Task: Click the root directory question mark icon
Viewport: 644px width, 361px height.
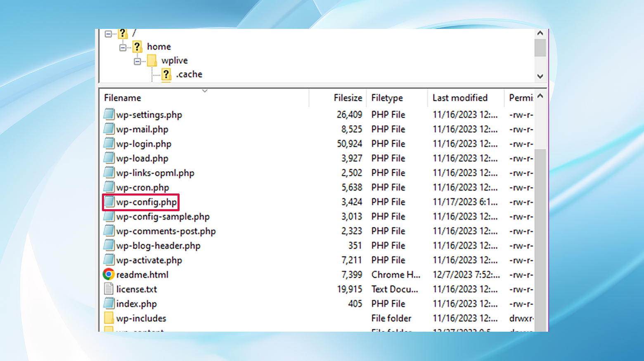Action: coord(123,33)
